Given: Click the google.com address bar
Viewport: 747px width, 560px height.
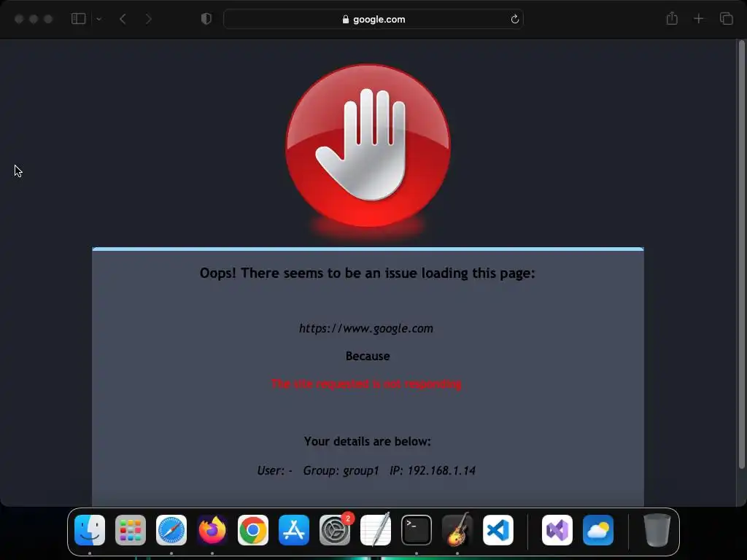Looking at the screenshot, I should pos(373,19).
